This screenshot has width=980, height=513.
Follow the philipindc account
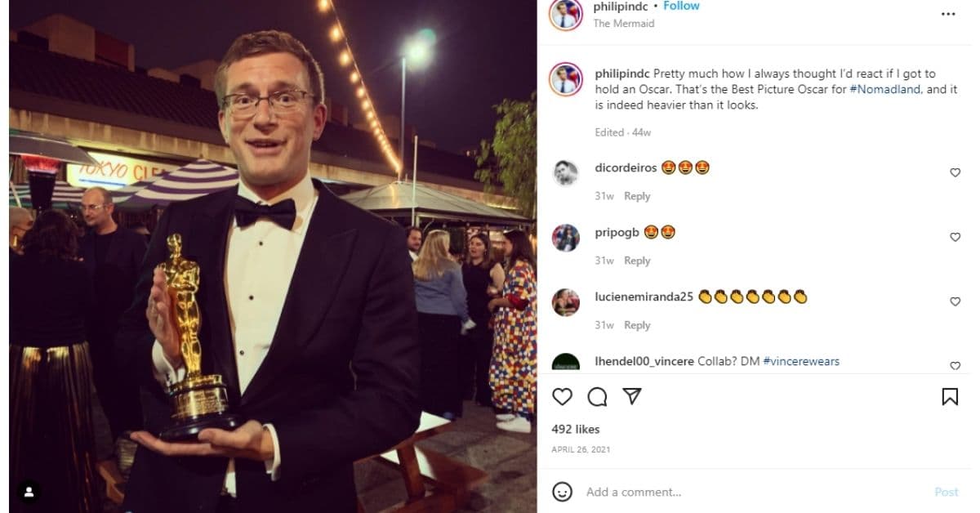pos(681,7)
